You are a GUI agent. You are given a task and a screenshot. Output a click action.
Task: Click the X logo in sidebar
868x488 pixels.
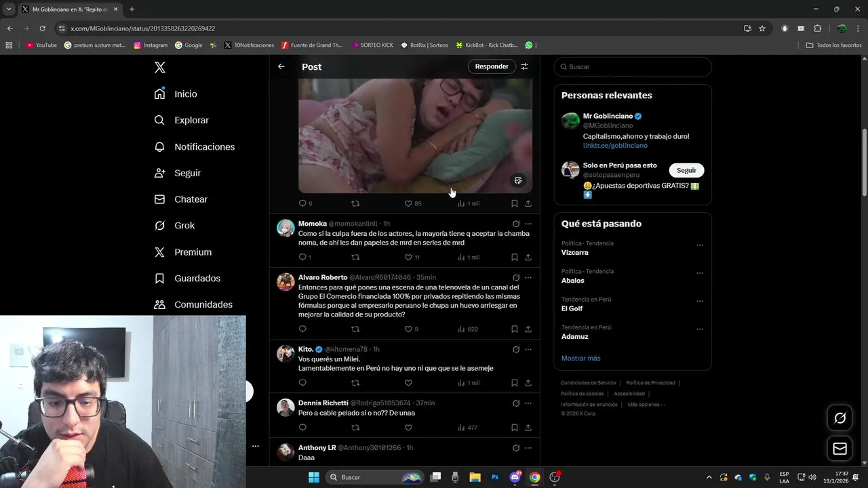[x=160, y=67]
